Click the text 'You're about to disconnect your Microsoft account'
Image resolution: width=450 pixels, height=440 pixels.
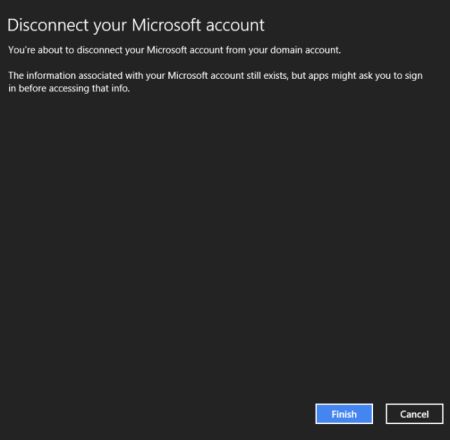pyautogui.click(x=115, y=50)
